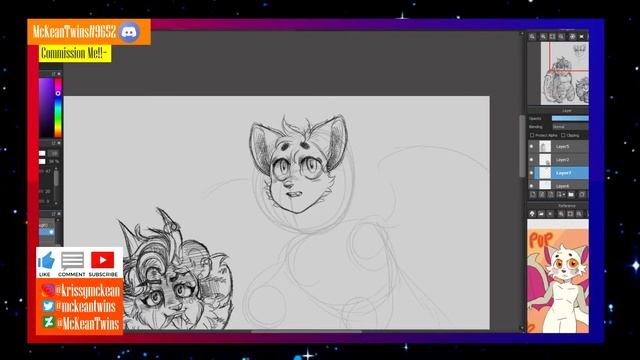Select the Layer5 thumbnail
Image resolution: width=640 pixels, height=360 pixels.
click(x=545, y=146)
